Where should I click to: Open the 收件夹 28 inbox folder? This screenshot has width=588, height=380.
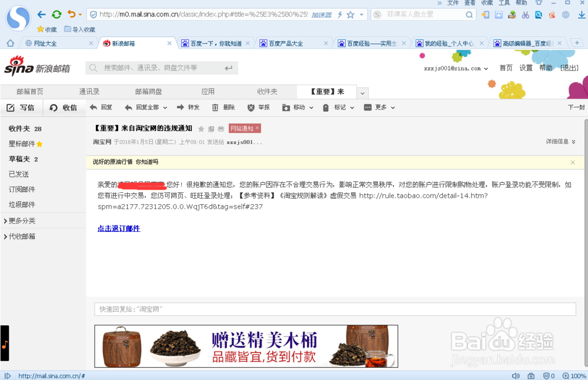point(25,129)
